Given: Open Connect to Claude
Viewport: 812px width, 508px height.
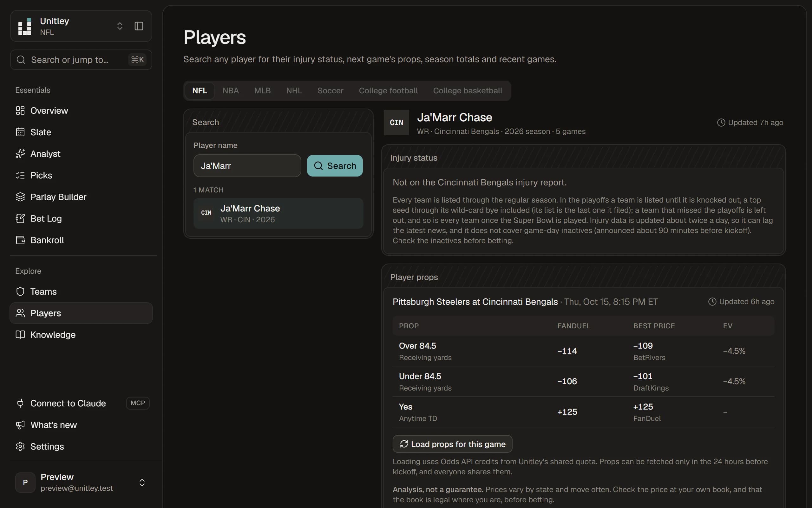Looking at the screenshot, I should click(81, 403).
